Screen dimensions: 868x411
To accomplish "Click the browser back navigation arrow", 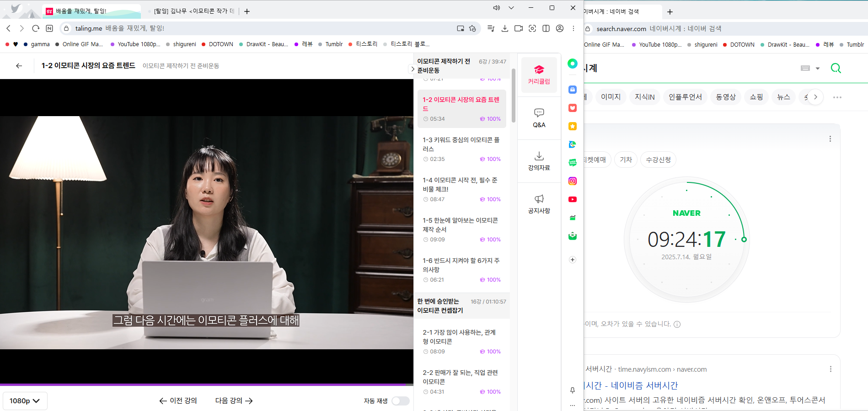I will click(8, 28).
